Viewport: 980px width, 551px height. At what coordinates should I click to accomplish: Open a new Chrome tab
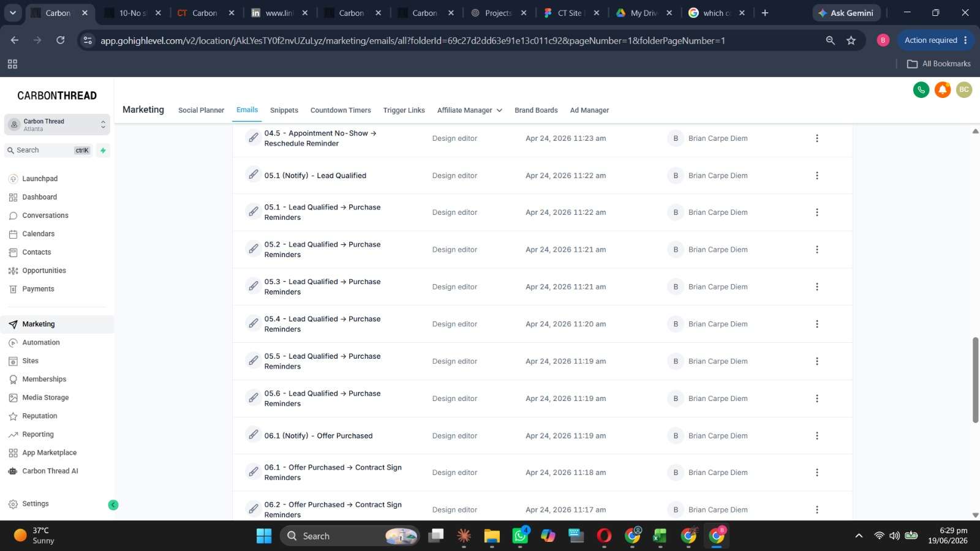click(x=764, y=13)
